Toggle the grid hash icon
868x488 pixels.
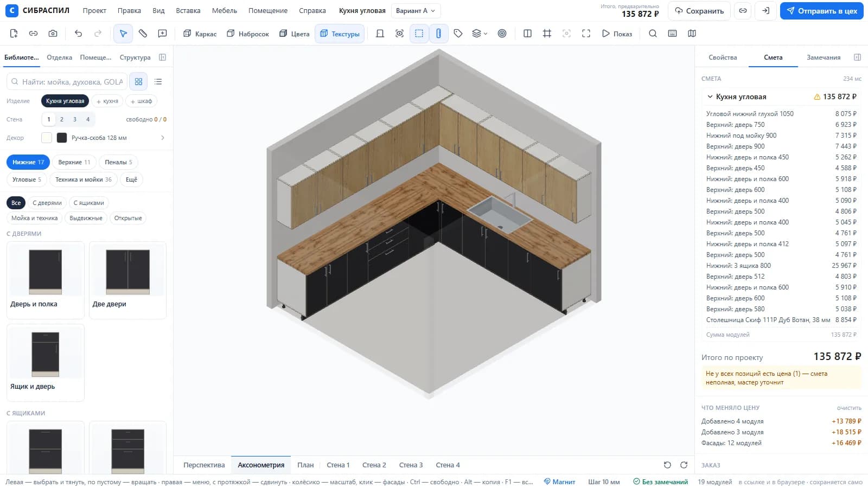click(x=547, y=34)
